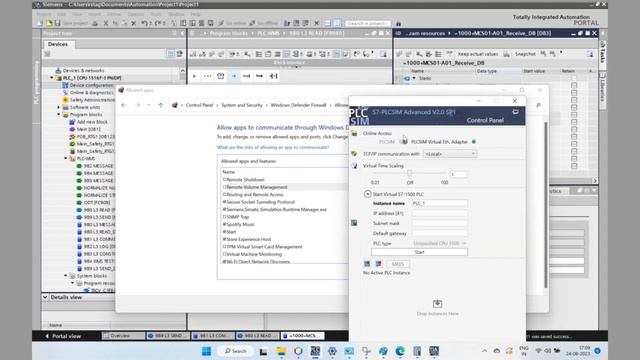Open the PLC type dropdown
Image resolution: width=640 pixels, height=360 pixels.
click(440, 243)
